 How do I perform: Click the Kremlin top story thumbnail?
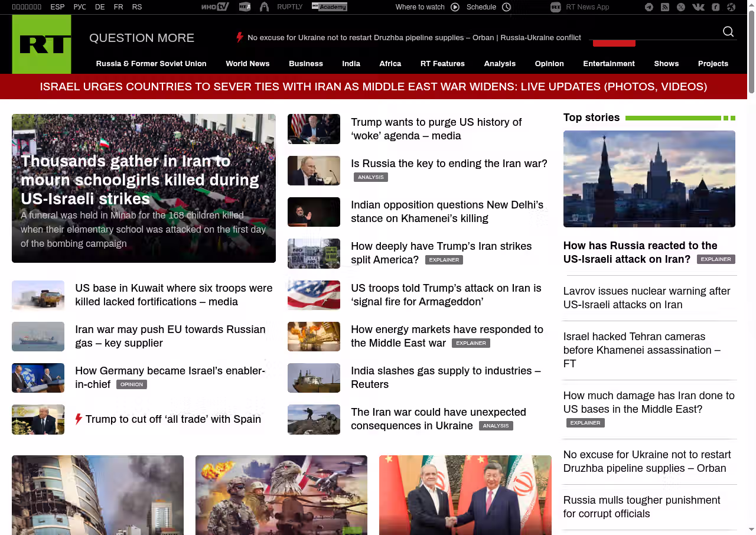coord(649,179)
